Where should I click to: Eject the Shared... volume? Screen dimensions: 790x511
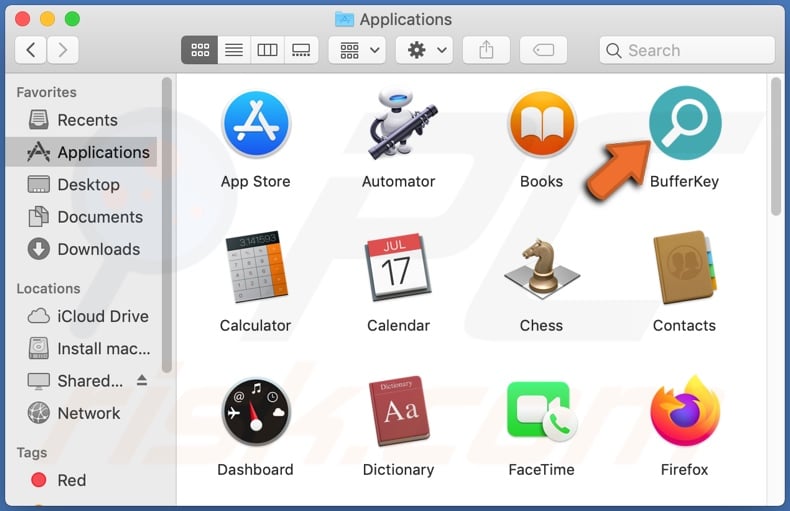[142, 380]
